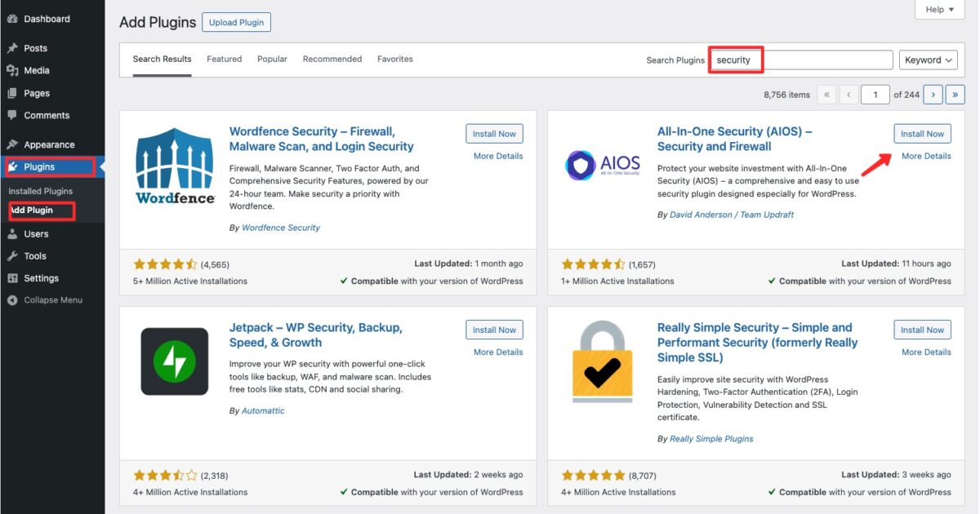Open the Dashboard menu icon
Image resolution: width=980 pixels, height=514 pixels.
[x=12, y=19]
